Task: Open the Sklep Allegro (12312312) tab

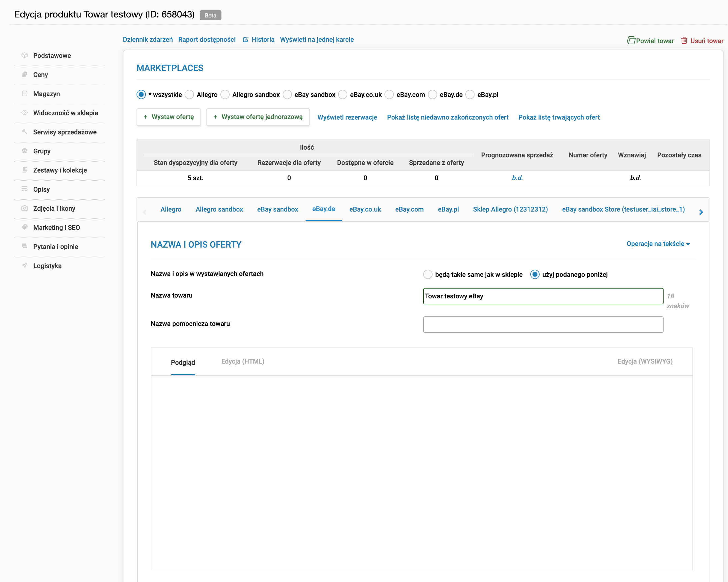Action: [x=510, y=209]
